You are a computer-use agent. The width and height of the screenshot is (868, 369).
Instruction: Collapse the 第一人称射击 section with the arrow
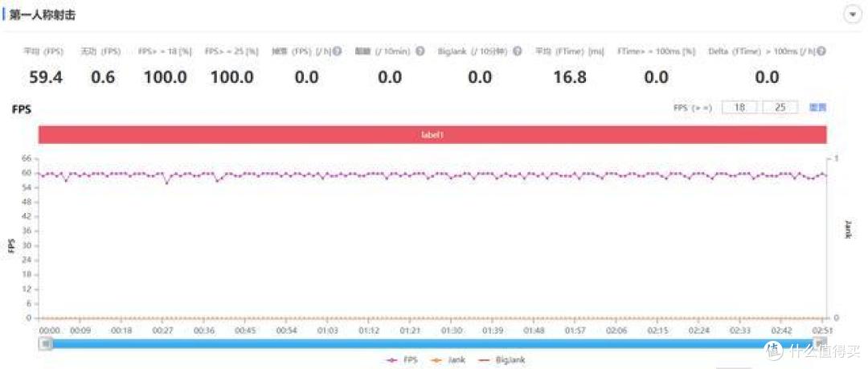click(x=851, y=14)
